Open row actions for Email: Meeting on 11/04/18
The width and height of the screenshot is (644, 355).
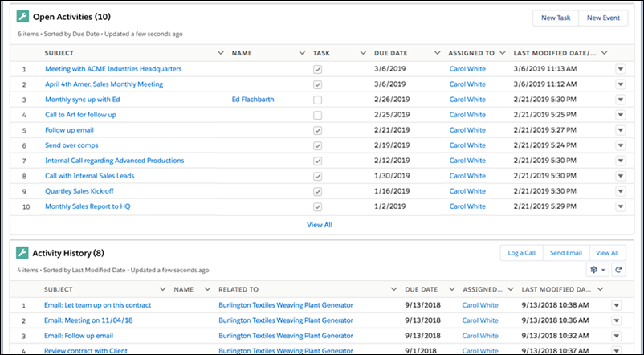point(616,320)
